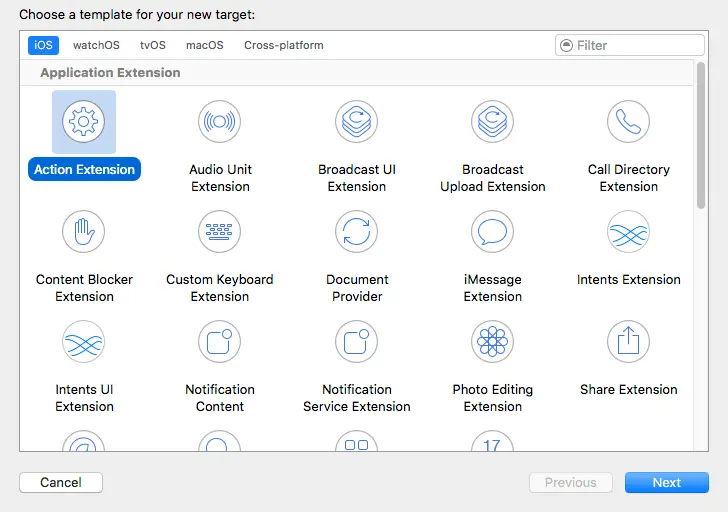Switch to the watchOS tab

tap(96, 45)
